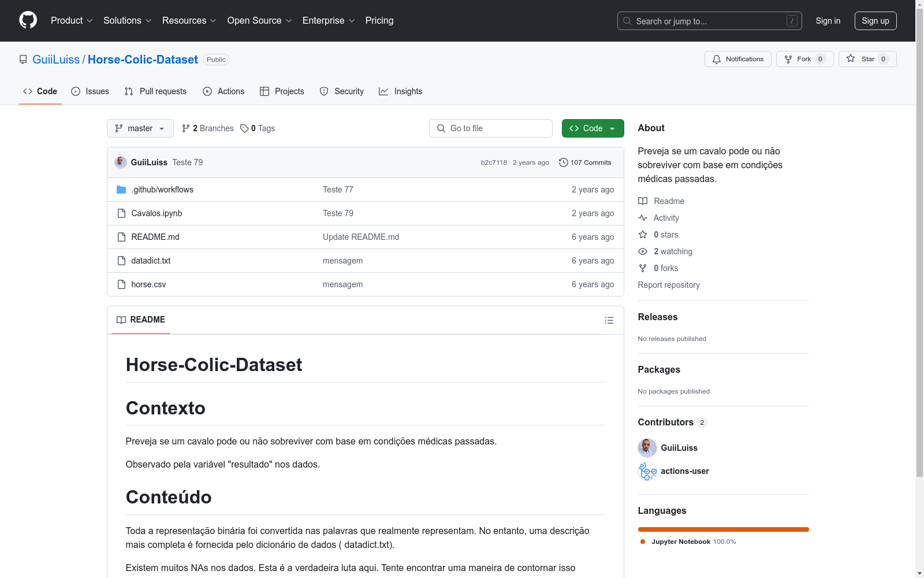Click the search magnifier icon in header
The height and width of the screenshot is (578, 924).
pyautogui.click(x=627, y=21)
